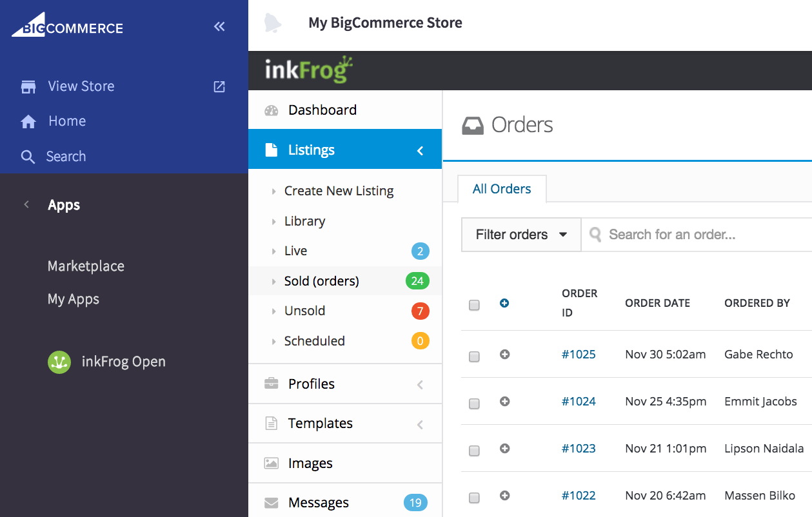This screenshot has height=517, width=812.
Task: Check the box for order #1025
Action: point(474,356)
